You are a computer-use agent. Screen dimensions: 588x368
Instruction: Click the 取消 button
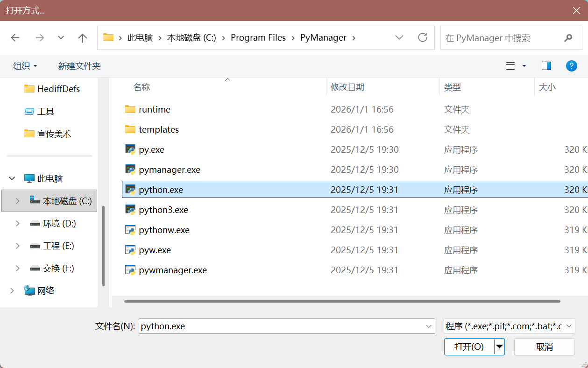click(544, 347)
